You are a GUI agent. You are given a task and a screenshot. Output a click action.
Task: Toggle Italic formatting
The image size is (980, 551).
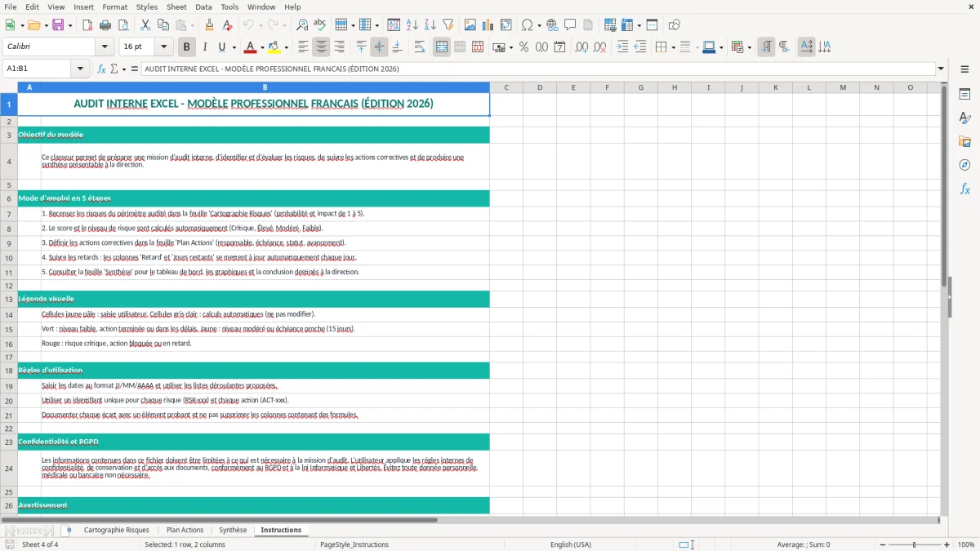[x=204, y=47]
